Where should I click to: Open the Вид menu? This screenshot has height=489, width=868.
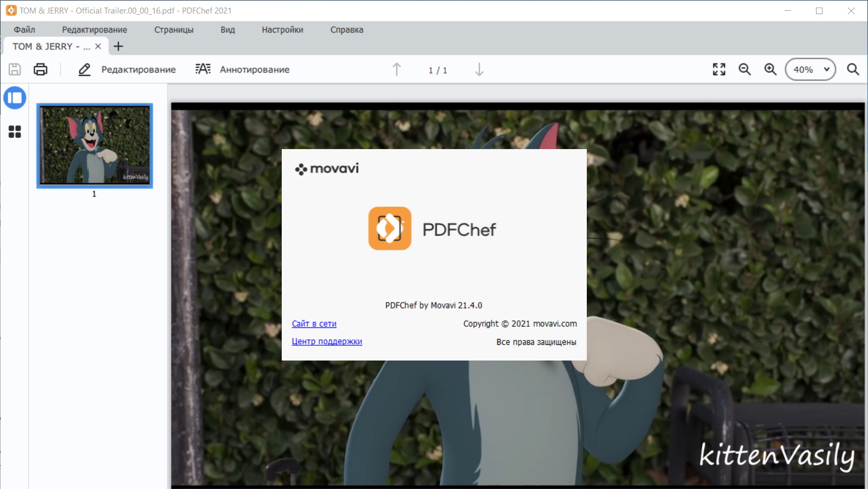pos(228,30)
